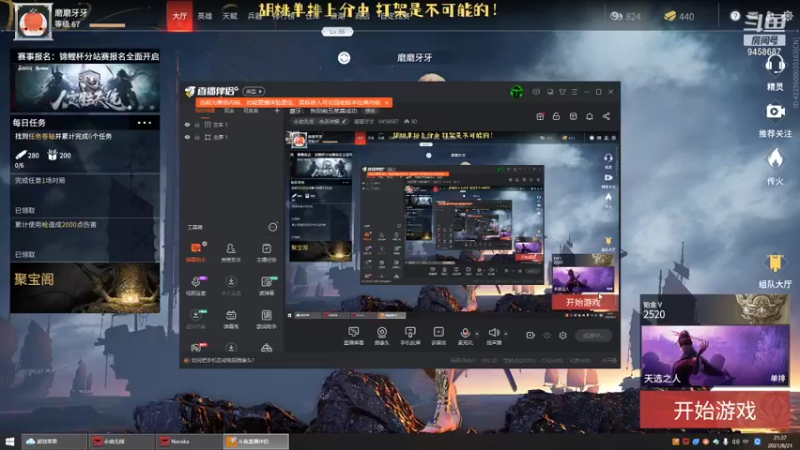Click the green user avatar in 直播伴侣

pos(516,92)
